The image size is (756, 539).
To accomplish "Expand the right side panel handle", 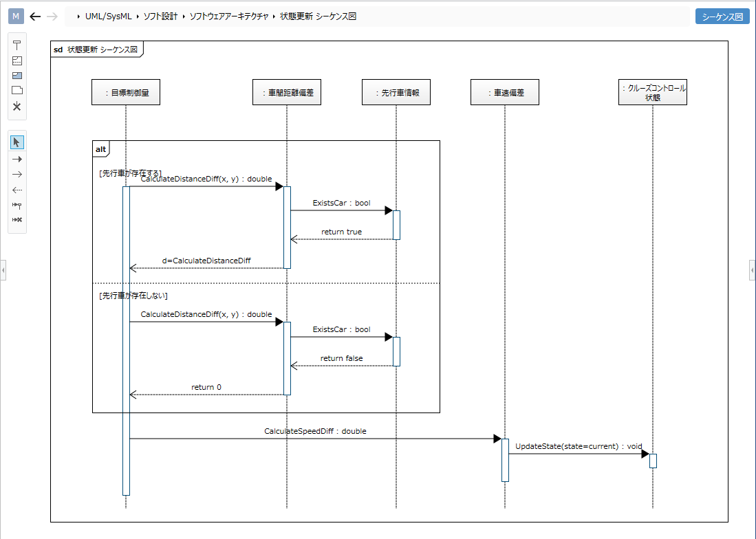I will tap(753, 270).
